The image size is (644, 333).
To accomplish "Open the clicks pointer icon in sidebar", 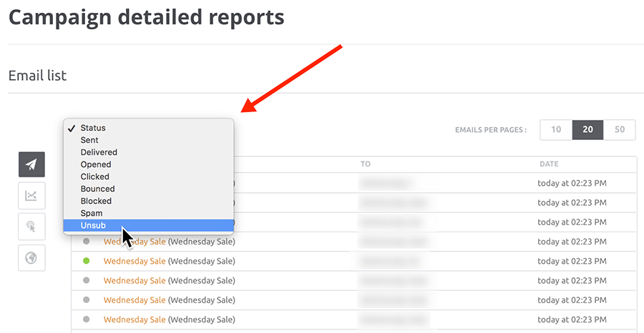I will 31,227.
